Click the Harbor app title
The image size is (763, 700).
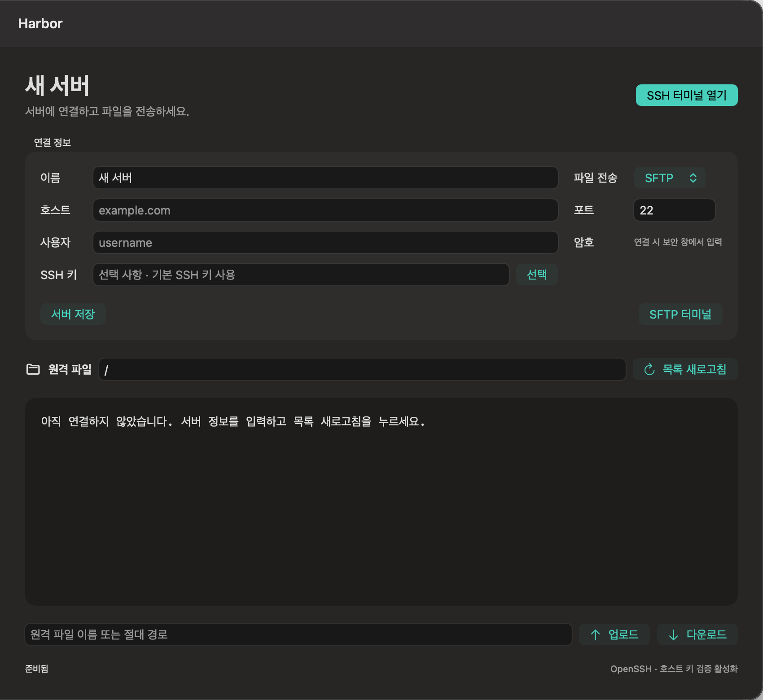tap(40, 23)
